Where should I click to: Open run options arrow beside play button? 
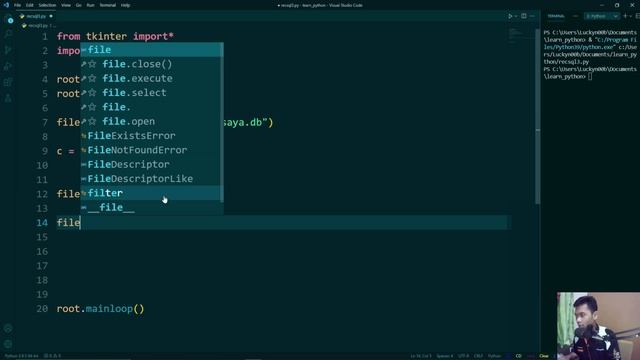click(516, 16)
